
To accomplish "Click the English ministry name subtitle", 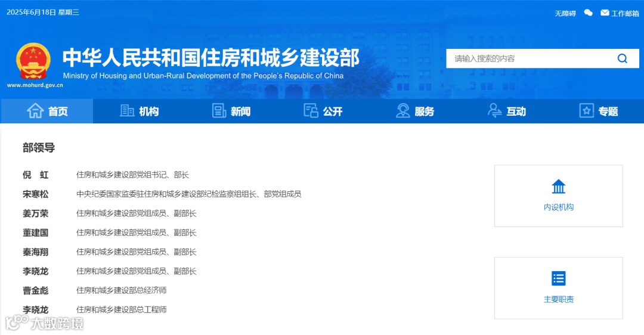I will click(x=203, y=76).
